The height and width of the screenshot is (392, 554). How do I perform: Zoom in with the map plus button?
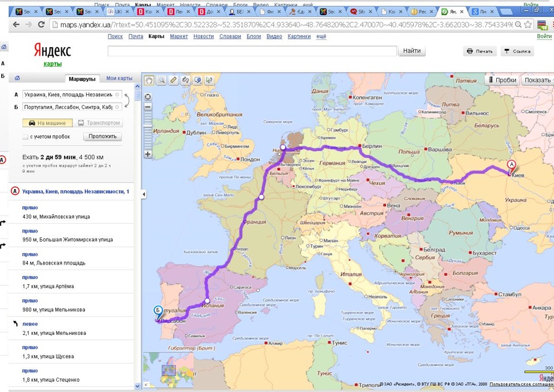click(148, 154)
